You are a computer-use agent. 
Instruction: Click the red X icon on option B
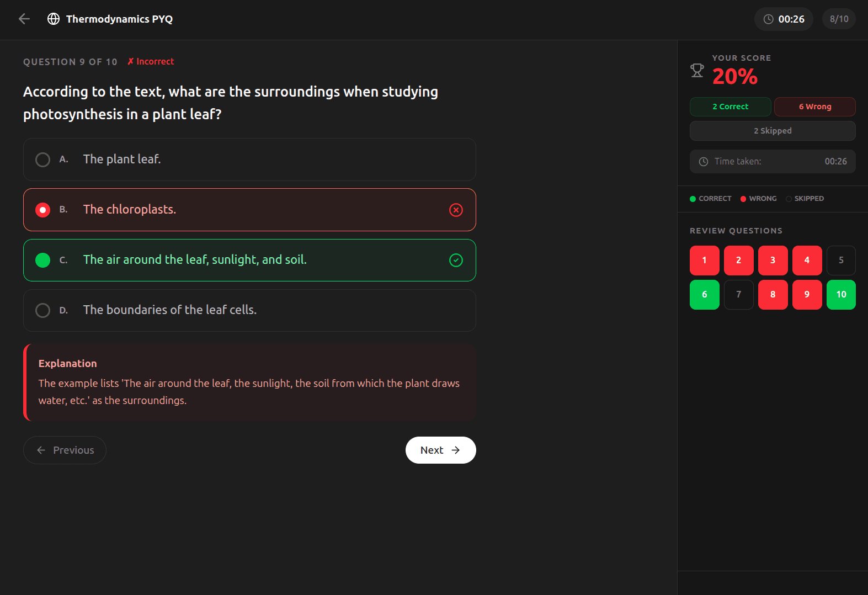pos(456,210)
